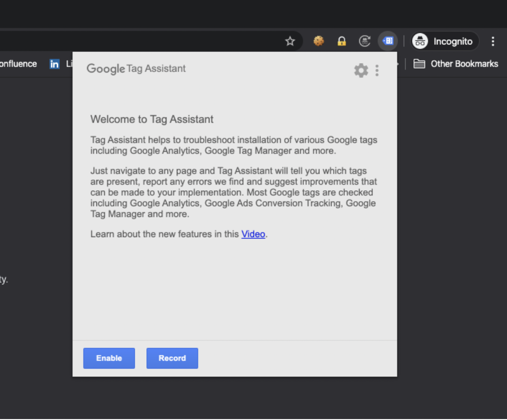Click the padlock extension icon

pos(341,41)
